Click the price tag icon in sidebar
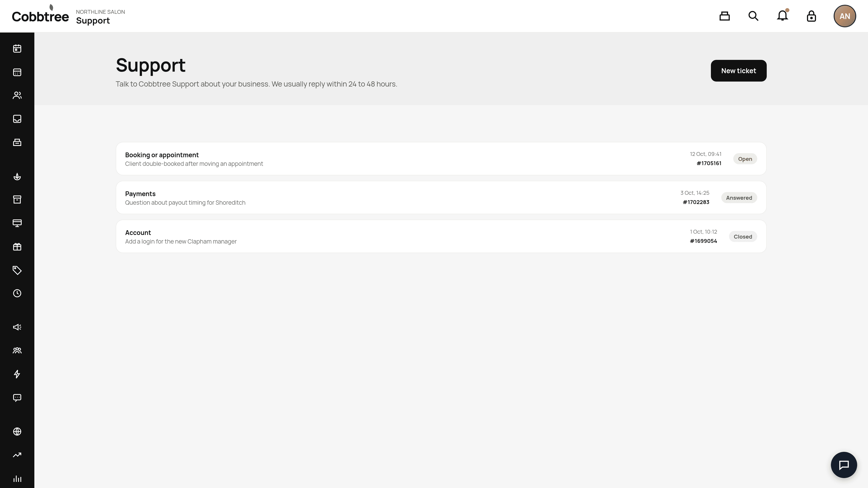The image size is (868, 488). 17,270
